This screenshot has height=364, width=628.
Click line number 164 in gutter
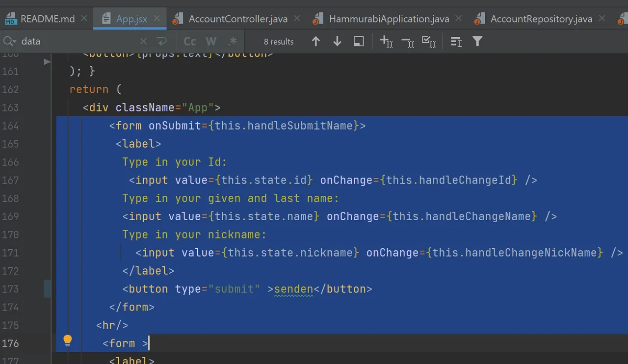click(10, 126)
